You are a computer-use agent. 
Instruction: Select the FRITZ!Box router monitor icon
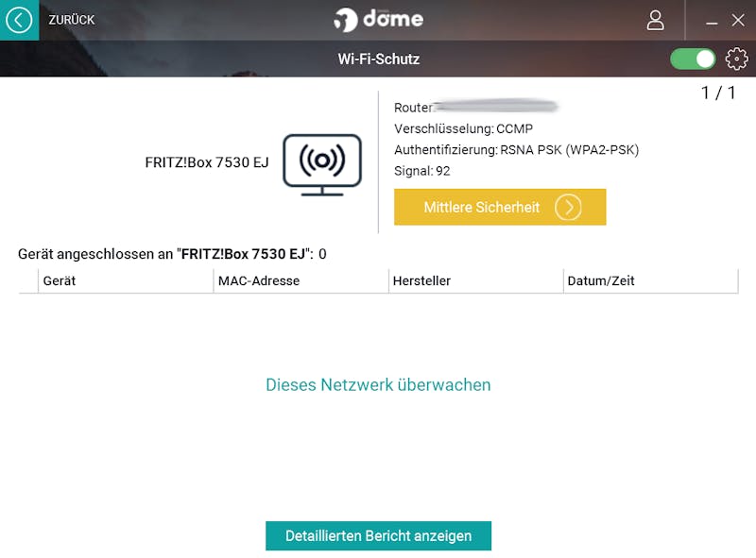[322, 165]
